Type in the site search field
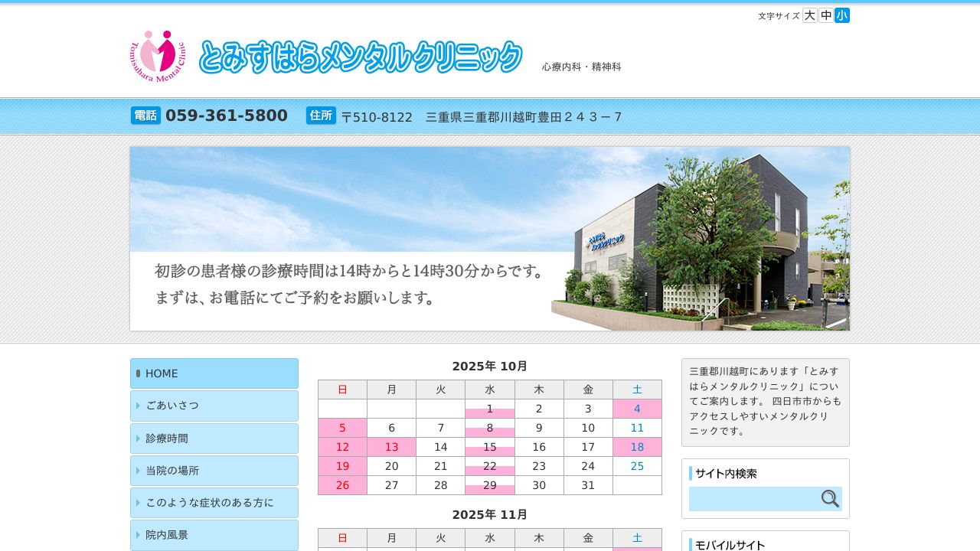Screen dimensions: 980x551 (x=753, y=499)
